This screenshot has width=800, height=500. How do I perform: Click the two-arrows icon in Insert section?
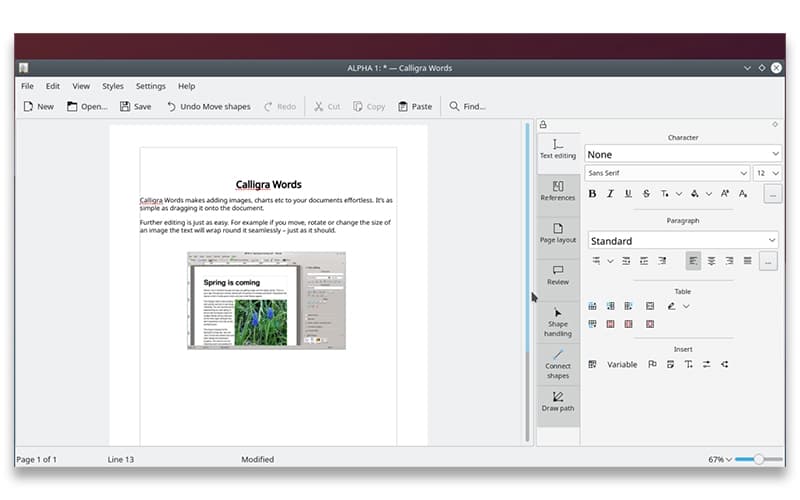click(x=707, y=364)
